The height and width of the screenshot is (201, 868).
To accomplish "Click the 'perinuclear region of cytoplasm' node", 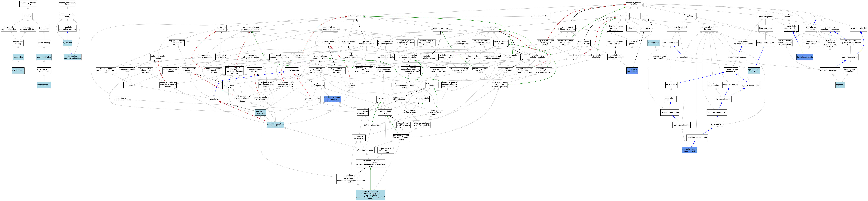I will (x=72, y=57).
